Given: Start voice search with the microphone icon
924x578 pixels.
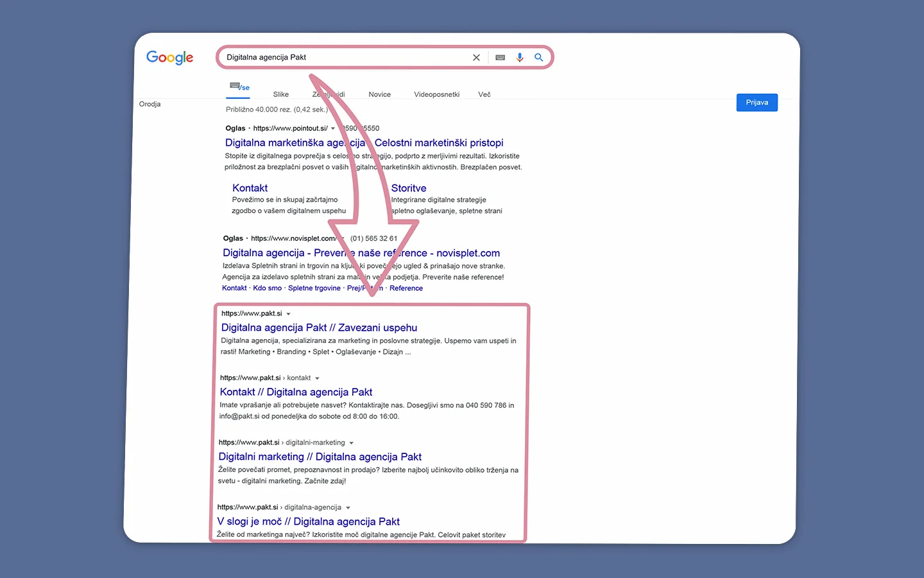Looking at the screenshot, I should tap(520, 57).
